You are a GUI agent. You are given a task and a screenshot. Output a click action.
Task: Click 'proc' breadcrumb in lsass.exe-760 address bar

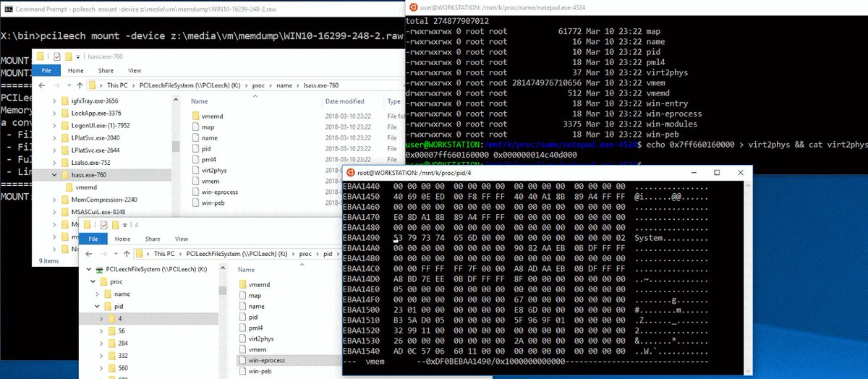pos(258,85)
